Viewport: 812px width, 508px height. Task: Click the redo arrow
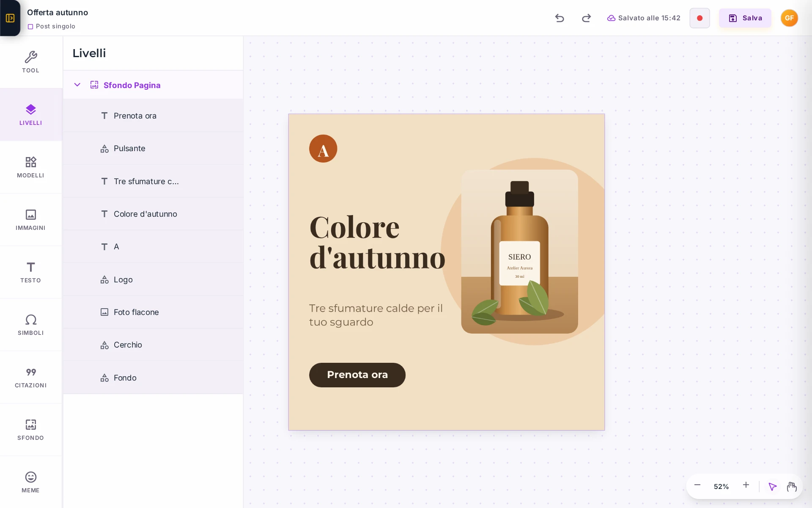tap(586, 18)
